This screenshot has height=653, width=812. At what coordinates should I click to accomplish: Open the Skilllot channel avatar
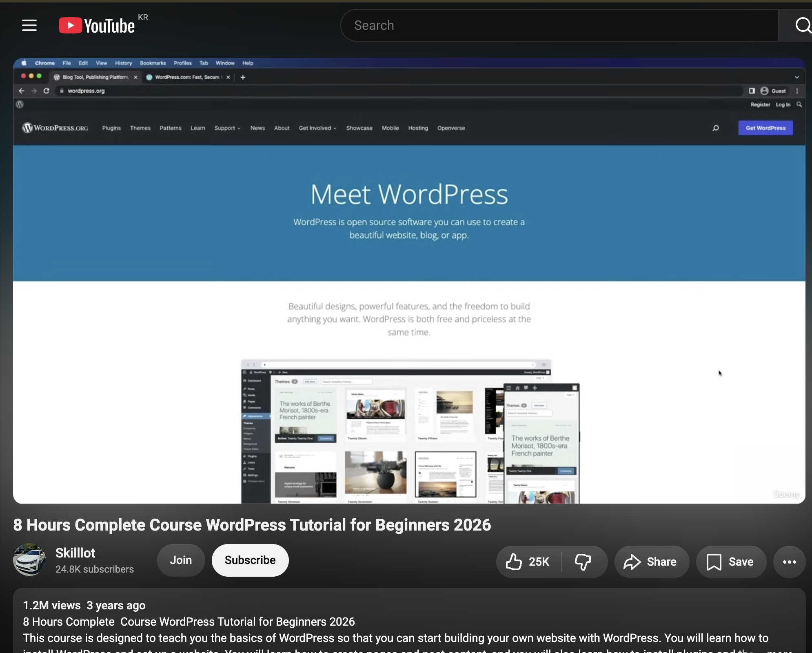point(29,560)
